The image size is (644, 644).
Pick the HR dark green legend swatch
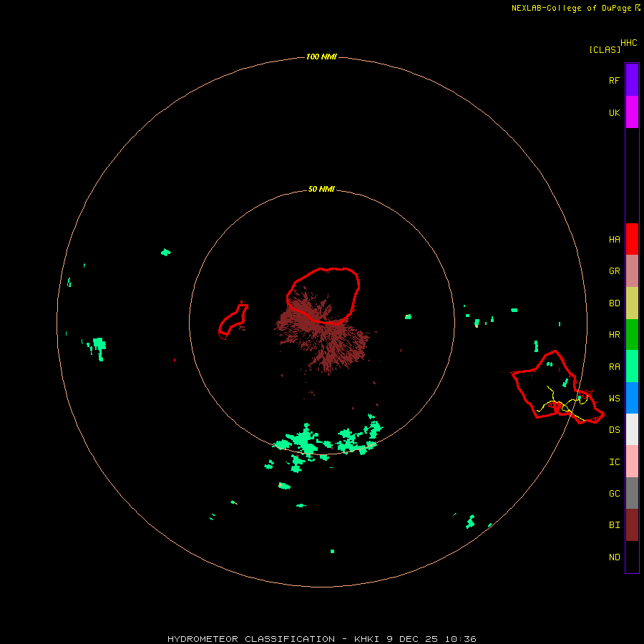[x=632, y=335]
